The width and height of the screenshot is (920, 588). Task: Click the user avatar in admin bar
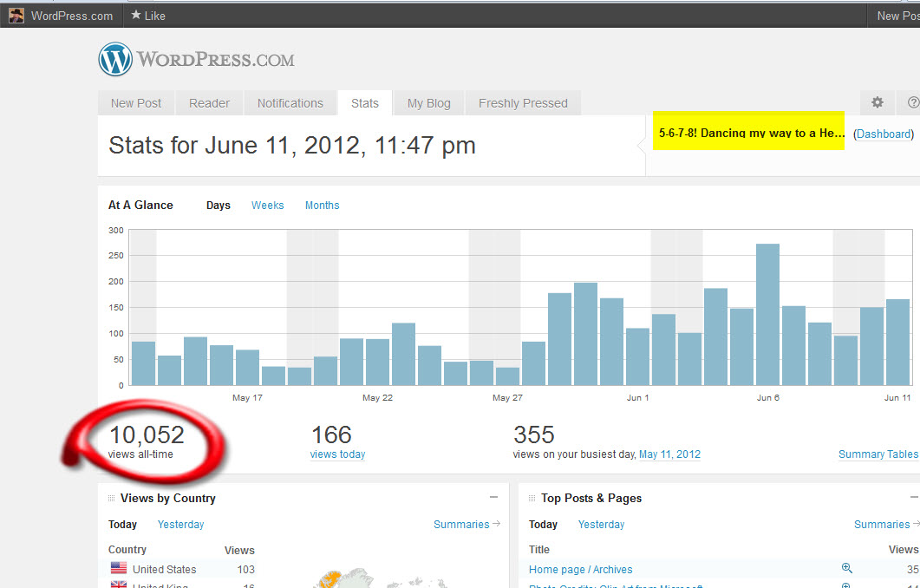click(16, 16)
